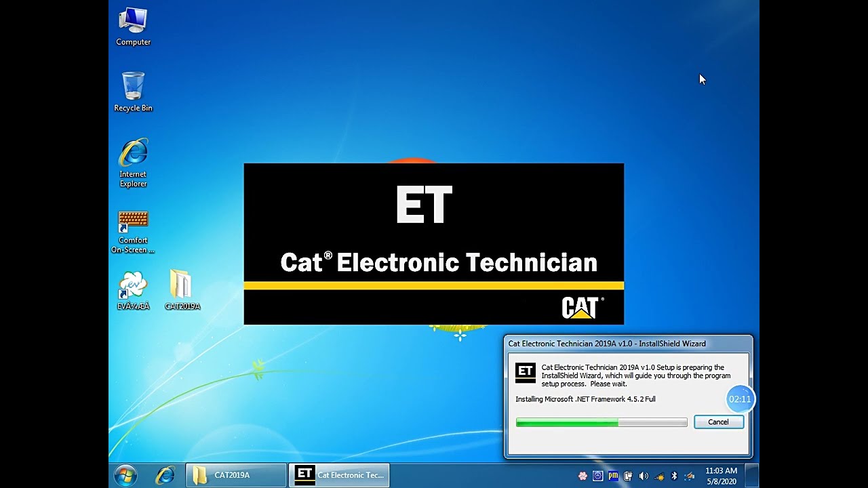Screen dimensions: 868x488
Task: Open the yellow 'pm' tray icon
Action: click(613, 476)
